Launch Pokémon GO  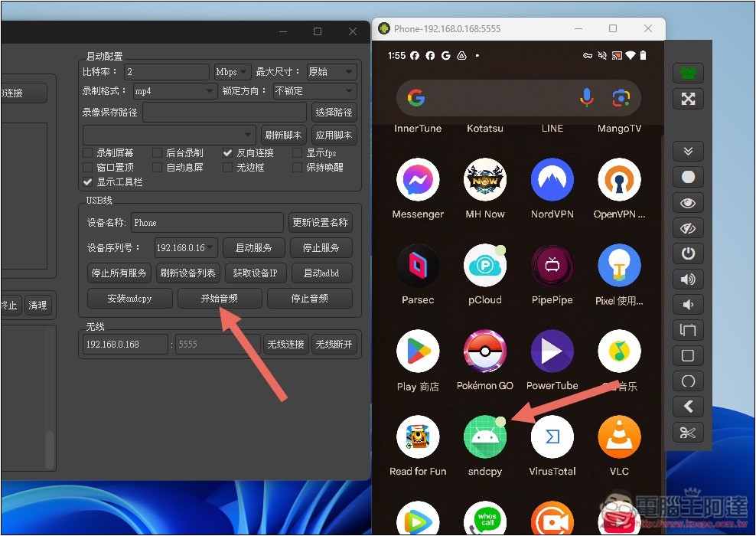click(484, 351)
